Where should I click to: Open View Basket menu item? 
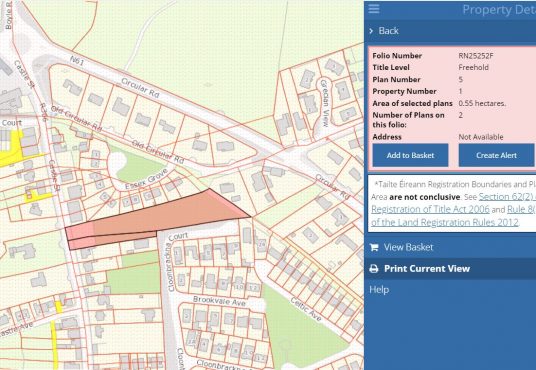pos(408,247)
